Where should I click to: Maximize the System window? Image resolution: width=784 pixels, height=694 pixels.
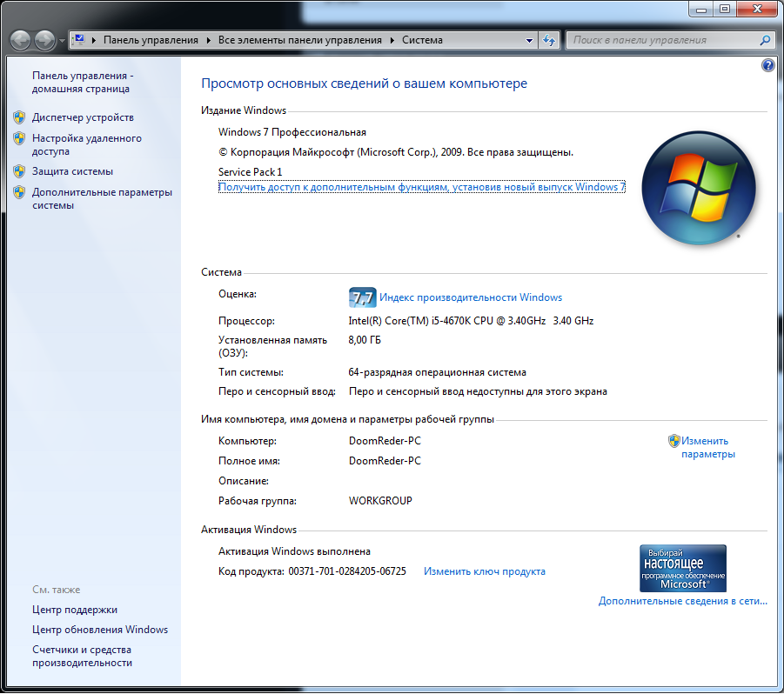(725, 10)
